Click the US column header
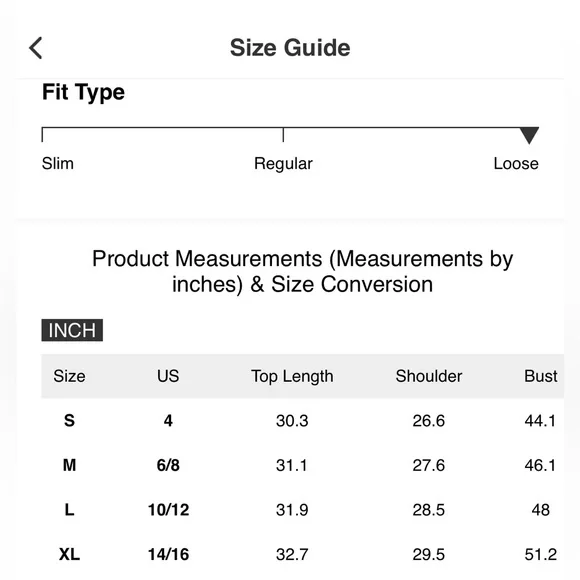Viewport: 580px width, 580px height. pyautogui.click(x=168, y=376)
